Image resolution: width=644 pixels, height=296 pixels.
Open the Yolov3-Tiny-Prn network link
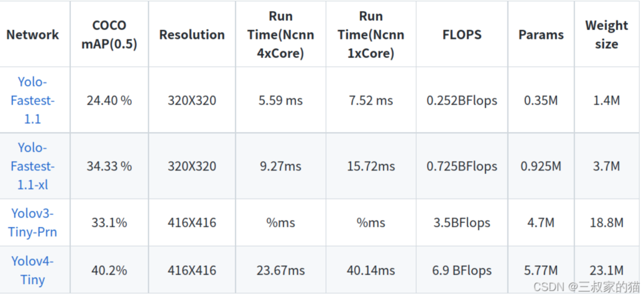pyautogui.click(x=32, y=223)
